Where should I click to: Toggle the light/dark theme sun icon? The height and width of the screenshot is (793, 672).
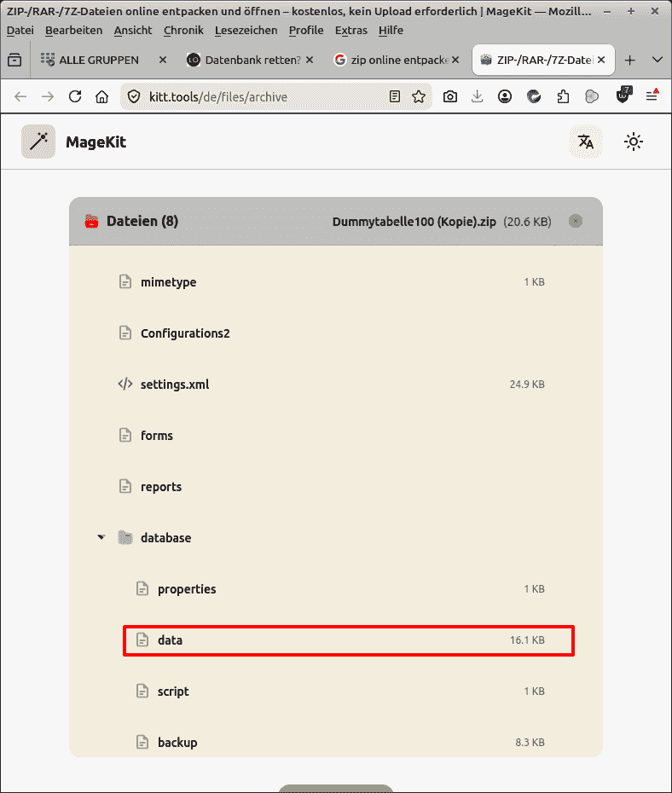pos(633,142)
